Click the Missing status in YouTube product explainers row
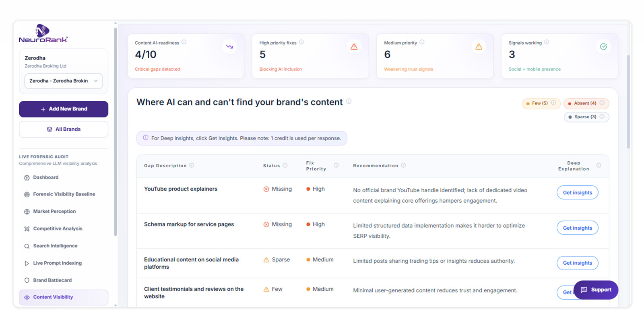 (278, 189)
